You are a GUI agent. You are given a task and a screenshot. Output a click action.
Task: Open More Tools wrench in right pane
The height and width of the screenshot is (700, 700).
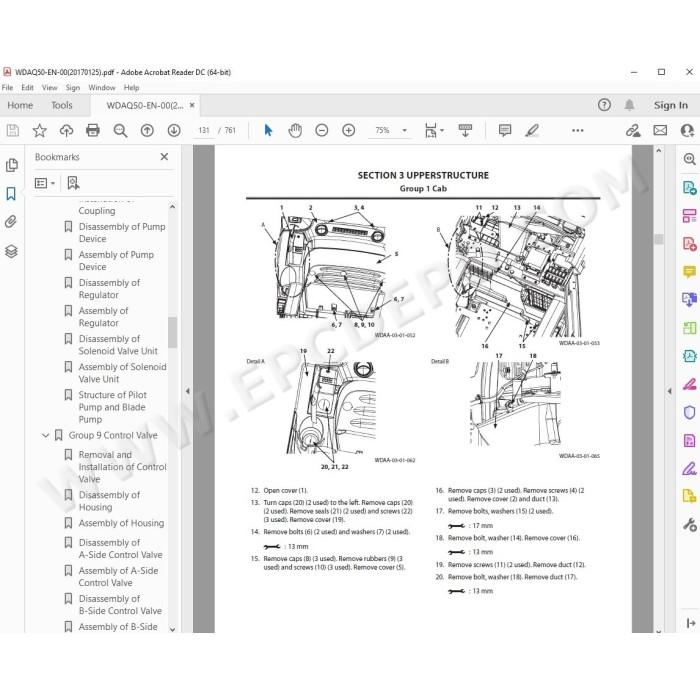(690, 525)
